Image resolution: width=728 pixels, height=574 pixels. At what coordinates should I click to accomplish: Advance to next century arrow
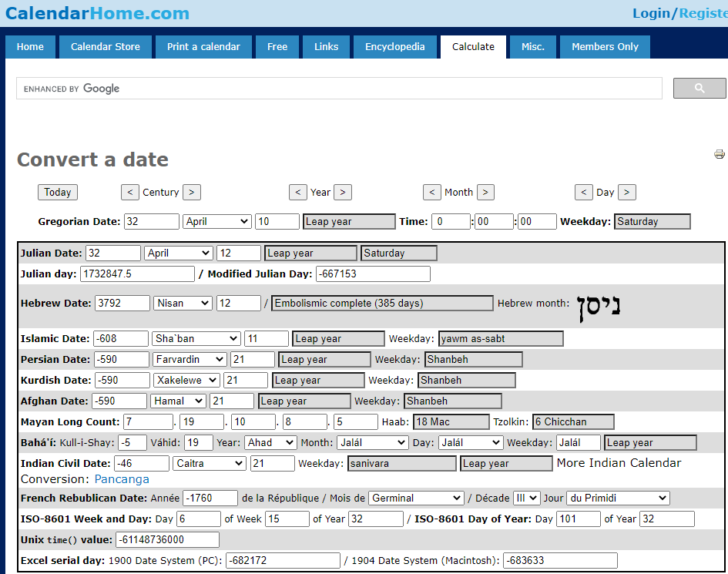(x=192, y=193)
